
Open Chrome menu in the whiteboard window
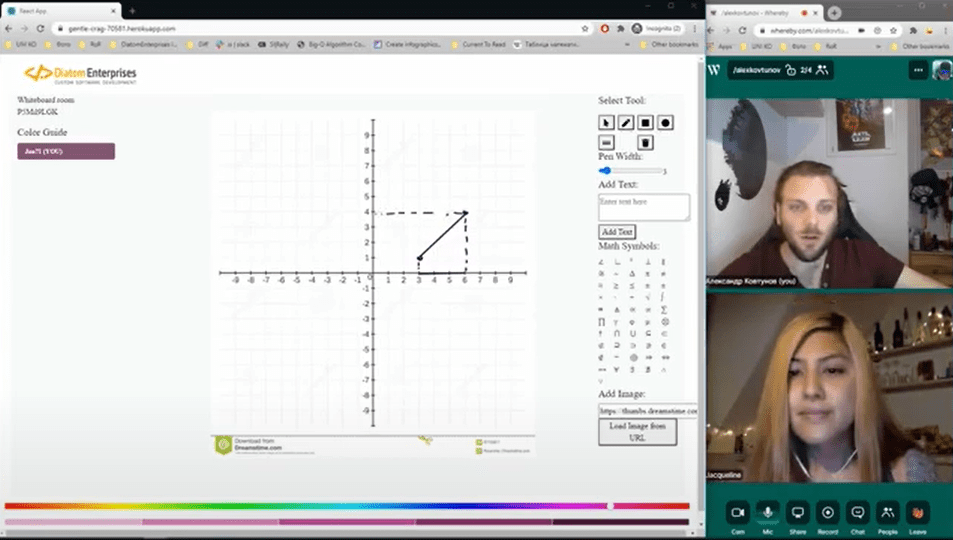[x=695, y=29]
